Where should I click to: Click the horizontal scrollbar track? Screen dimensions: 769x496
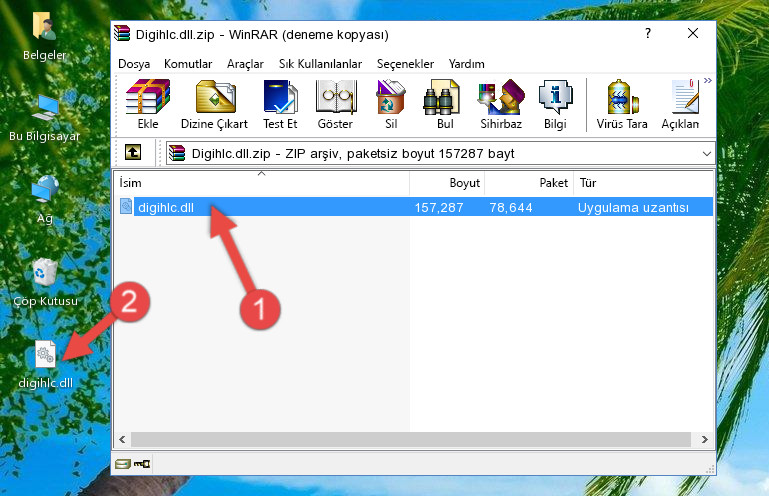tap(411, 439)
